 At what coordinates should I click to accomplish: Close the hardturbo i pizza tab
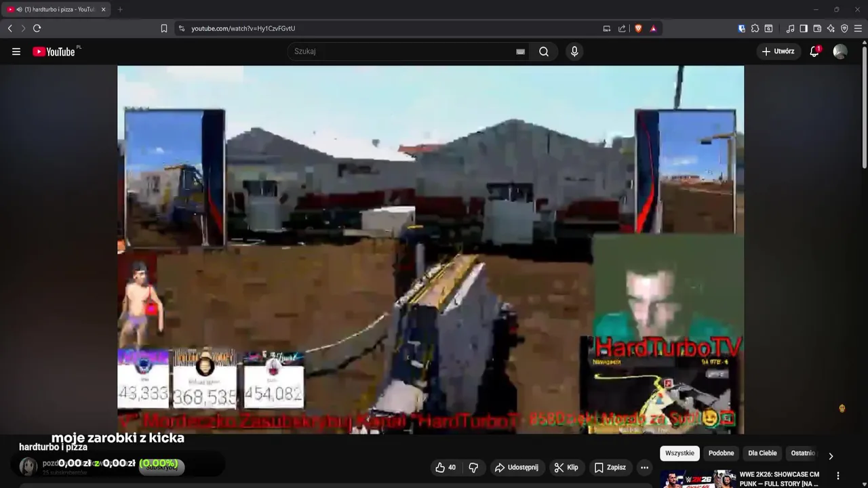click(103, 9)
